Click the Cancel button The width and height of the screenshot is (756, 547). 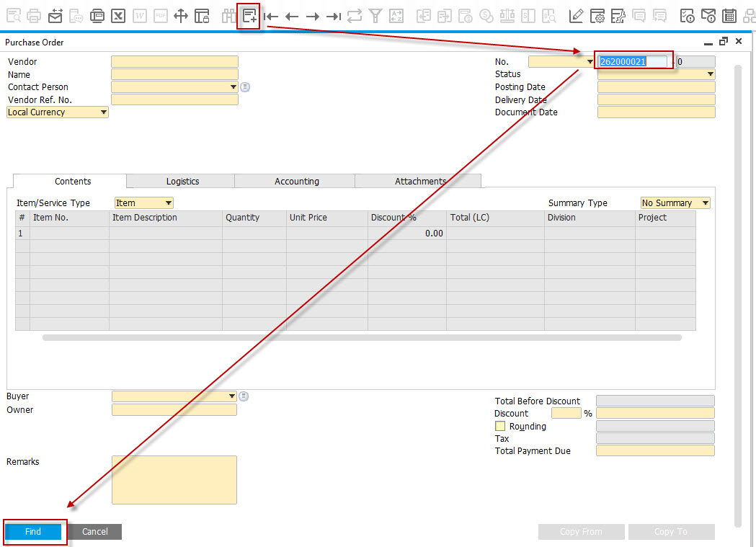tap(95, 532)
